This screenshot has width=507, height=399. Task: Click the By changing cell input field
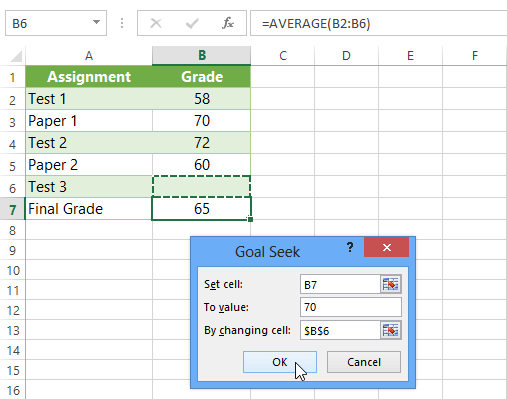[340, 330]
